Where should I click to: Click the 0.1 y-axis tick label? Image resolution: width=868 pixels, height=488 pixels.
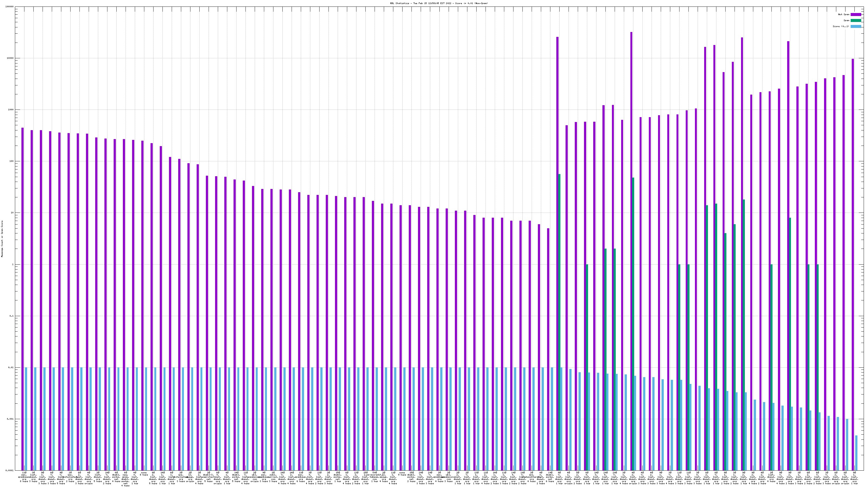click(12, 316)
